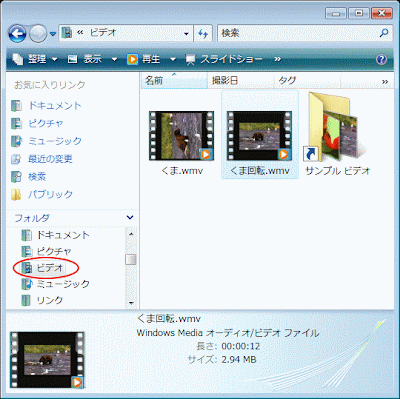Sort files by 撮影日 column
The height and width of the screenshot is (399, 400).
tap(241, 80)
